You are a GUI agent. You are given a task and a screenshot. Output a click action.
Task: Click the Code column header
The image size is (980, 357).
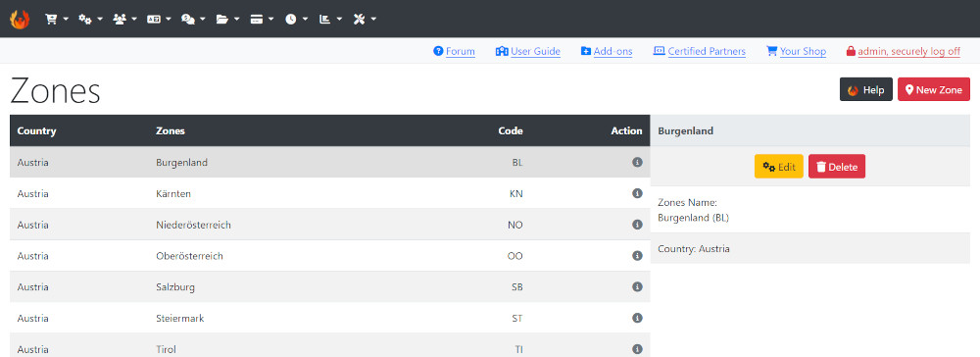tap(511, 130)
